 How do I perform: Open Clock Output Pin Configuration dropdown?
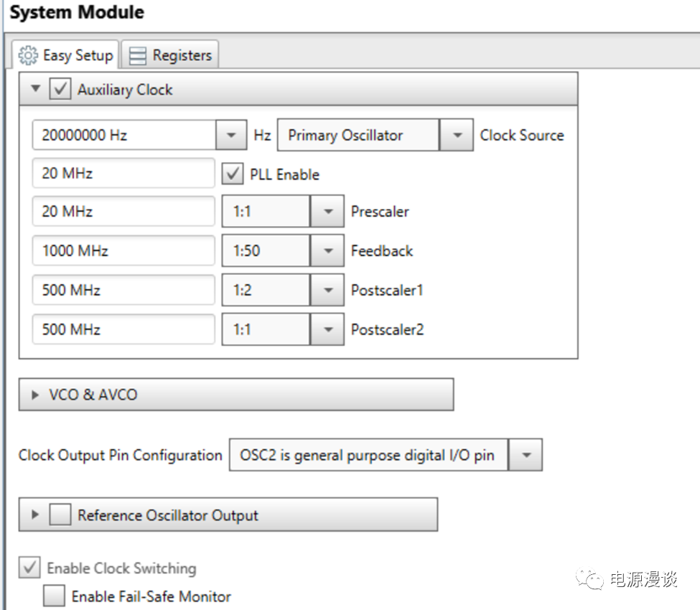(526, 455)
